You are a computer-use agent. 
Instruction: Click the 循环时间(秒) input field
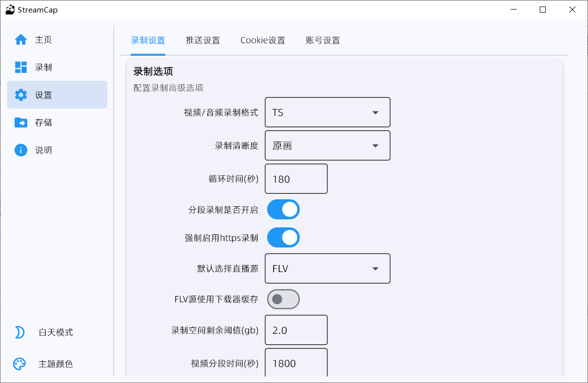[x=296, y=179]
